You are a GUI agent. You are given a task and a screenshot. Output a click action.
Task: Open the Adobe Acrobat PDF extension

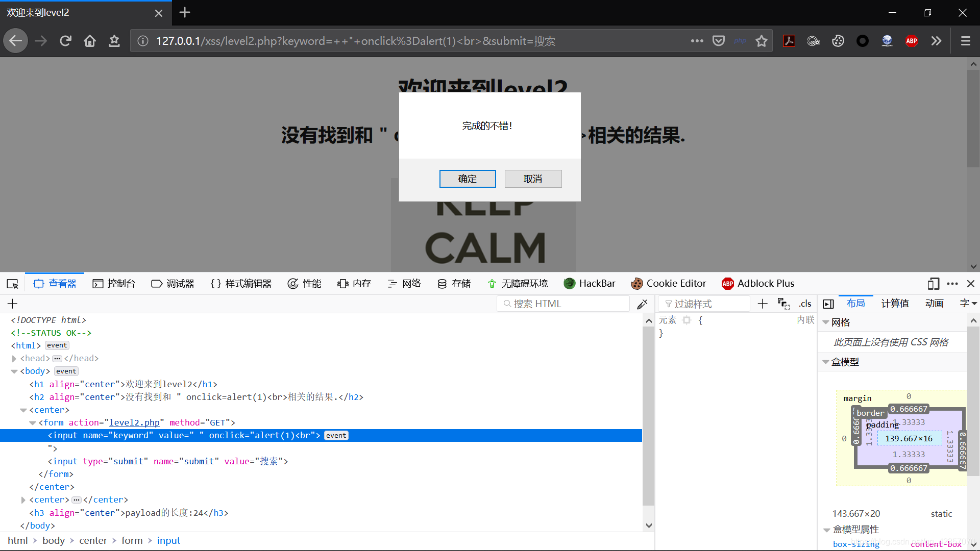tap(789, 41)
